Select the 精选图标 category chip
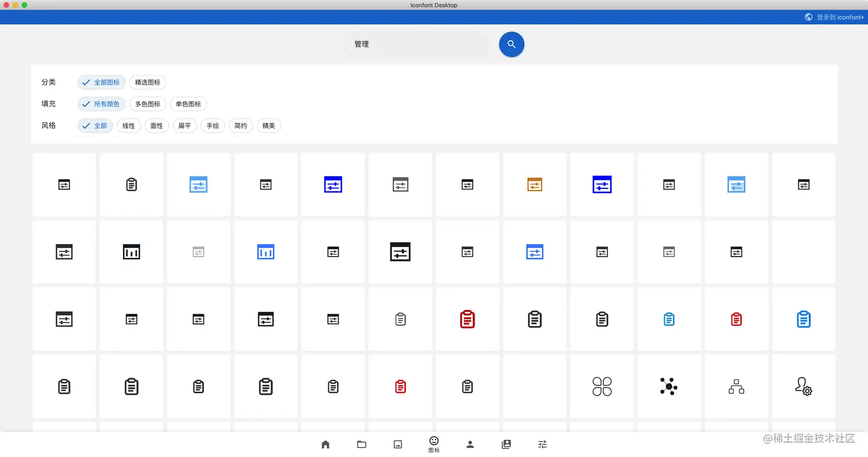The width and height of the screenshot is (868, 457). (148, 82)
